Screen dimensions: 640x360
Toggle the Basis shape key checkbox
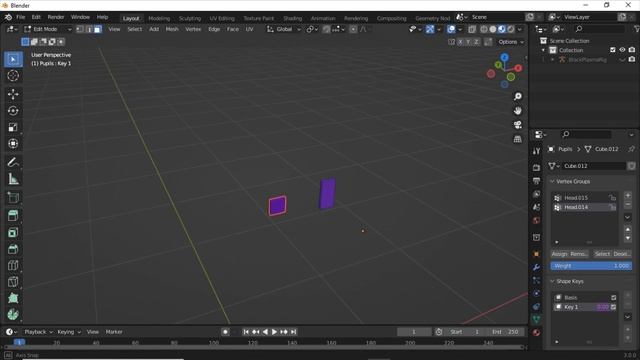click(x=613, y=298)
